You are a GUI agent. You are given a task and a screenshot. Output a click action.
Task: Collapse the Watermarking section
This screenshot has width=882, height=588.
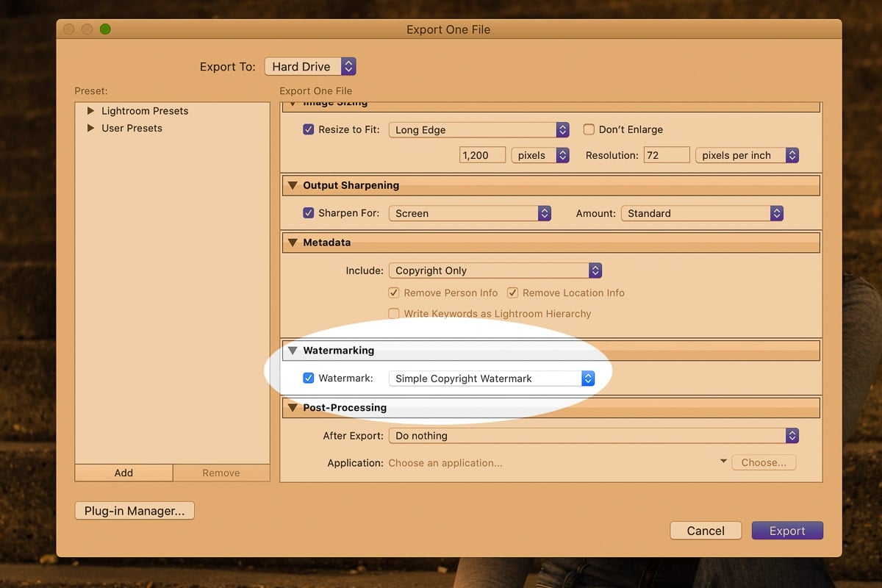293,351
